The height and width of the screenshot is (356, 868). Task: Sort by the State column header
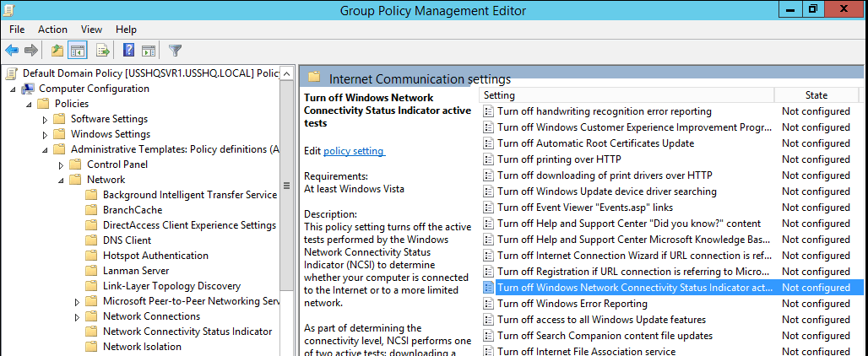pyautogui.click(x=816, y=95)
